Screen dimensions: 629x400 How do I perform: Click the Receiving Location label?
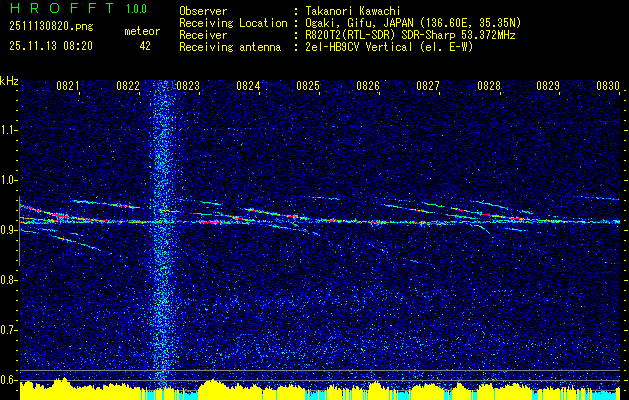pyautogui.click(x=233, y=23)
